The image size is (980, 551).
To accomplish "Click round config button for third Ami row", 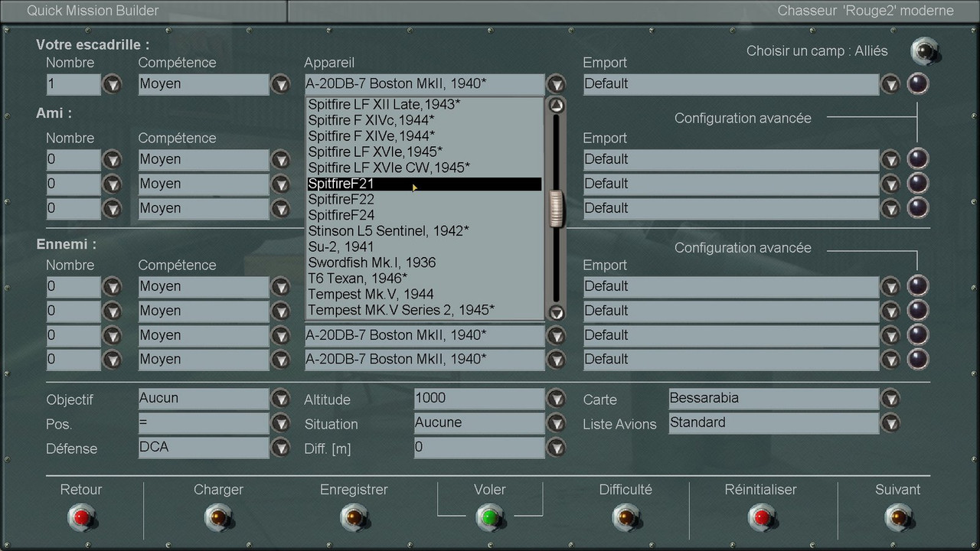I will 917,208.
